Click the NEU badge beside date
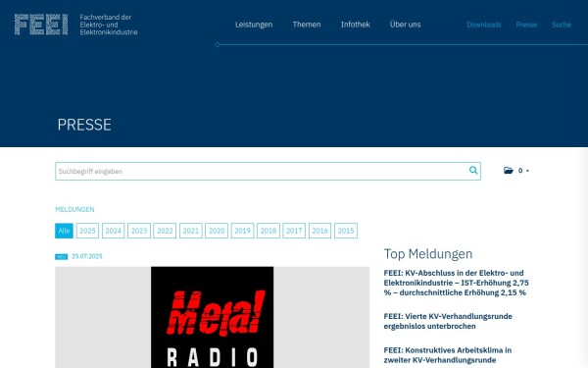 pyautogui.click(x=61, y=257)
